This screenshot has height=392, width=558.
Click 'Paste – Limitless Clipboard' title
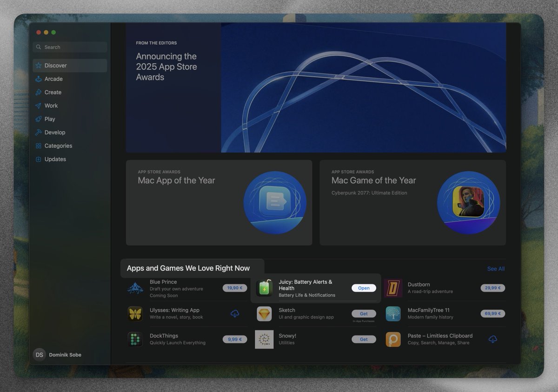click(x=440, y=336)
